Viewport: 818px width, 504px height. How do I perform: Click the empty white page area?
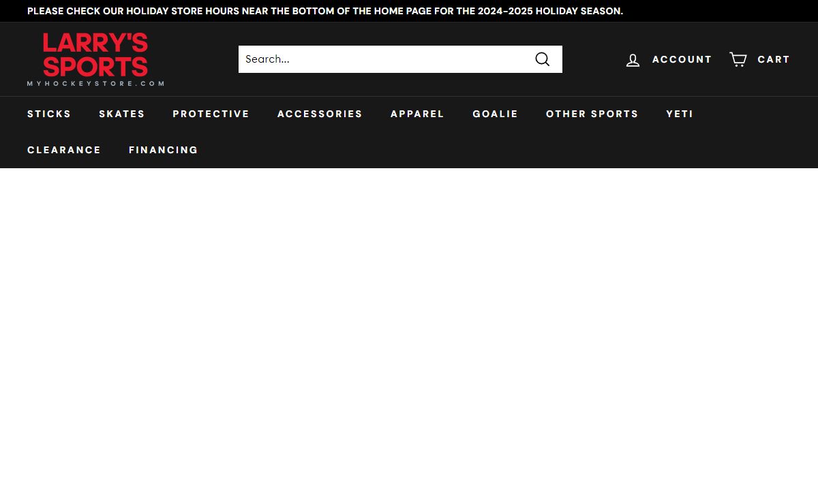coord(409,334)
